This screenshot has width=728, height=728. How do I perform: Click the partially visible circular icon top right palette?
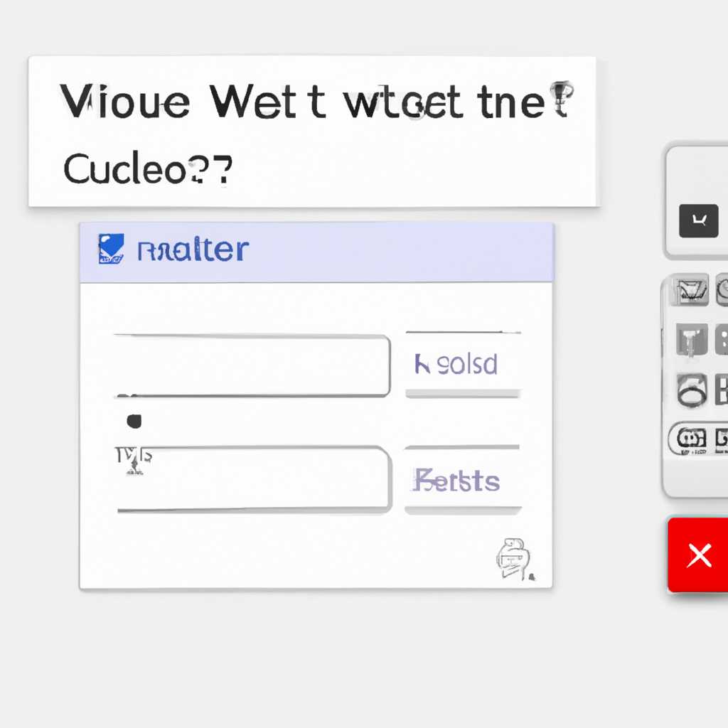tap(722, 290)
